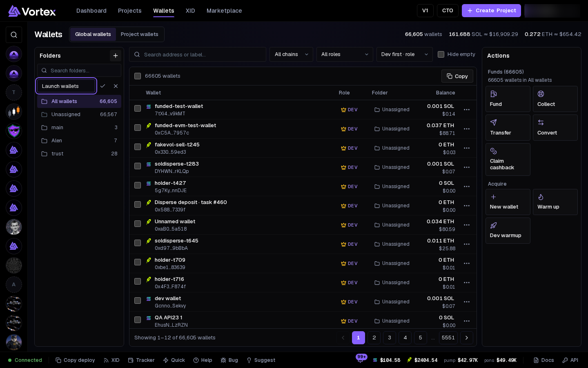588x368 pixels.
Task: Select the trust folder
Action: [79, 154]
